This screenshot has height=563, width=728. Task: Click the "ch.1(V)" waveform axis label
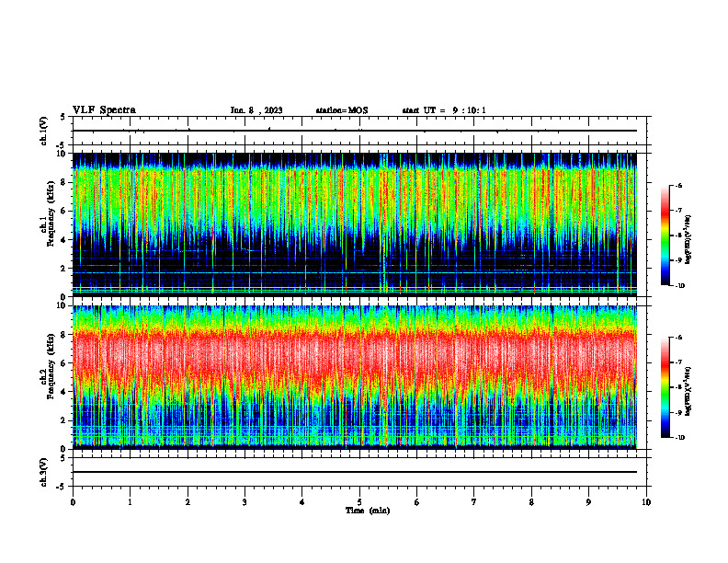[44, 131]
